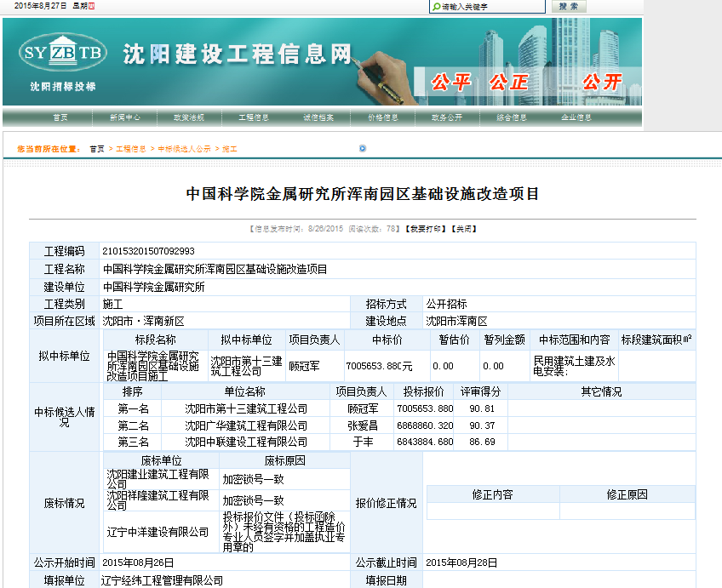The image size is (722, 588).
Task: Click the 关闭 close page link
Action: click(x=464, y=229)
